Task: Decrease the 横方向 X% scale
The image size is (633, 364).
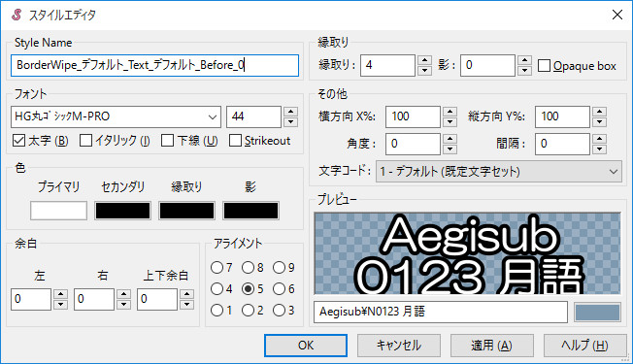Action: 450,122
